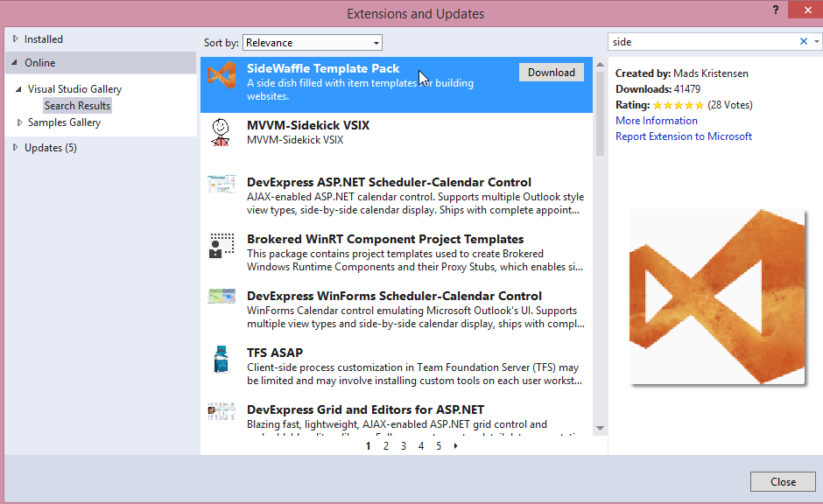Open the search box options dropdown arrow
The image size is (823, 504).
pyautogui.click(x=816, y=41)
